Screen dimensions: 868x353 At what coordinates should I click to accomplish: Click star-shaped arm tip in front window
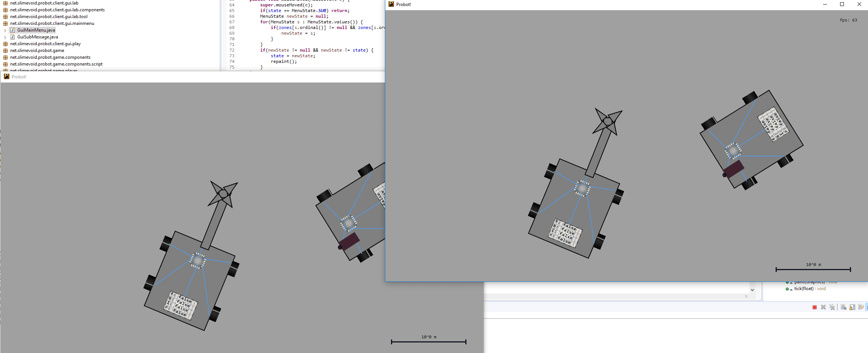[607, 121]
